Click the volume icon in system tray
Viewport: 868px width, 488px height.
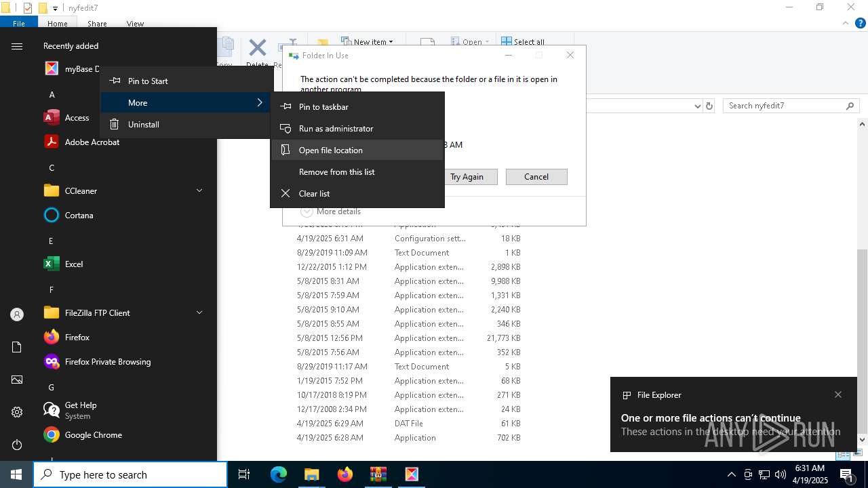780,474
